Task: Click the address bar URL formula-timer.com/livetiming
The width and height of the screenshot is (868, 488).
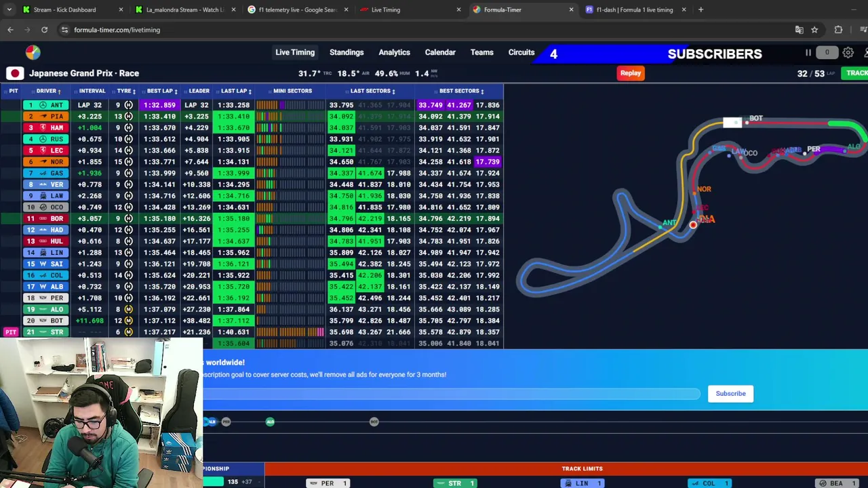Action: coord(117,30)
